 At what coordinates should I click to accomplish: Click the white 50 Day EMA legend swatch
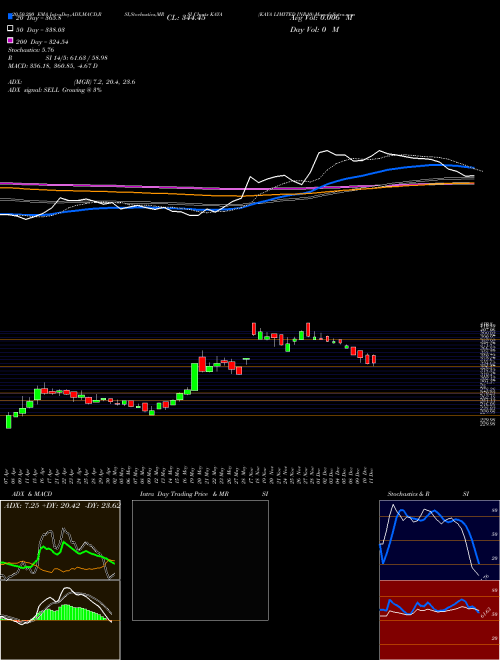click(10, 29)
